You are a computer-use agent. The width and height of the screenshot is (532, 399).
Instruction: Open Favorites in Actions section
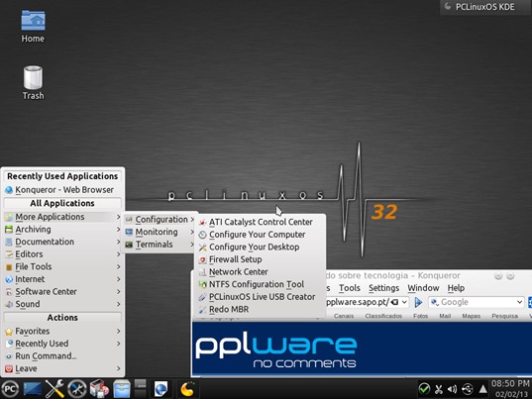click(62, 332)
